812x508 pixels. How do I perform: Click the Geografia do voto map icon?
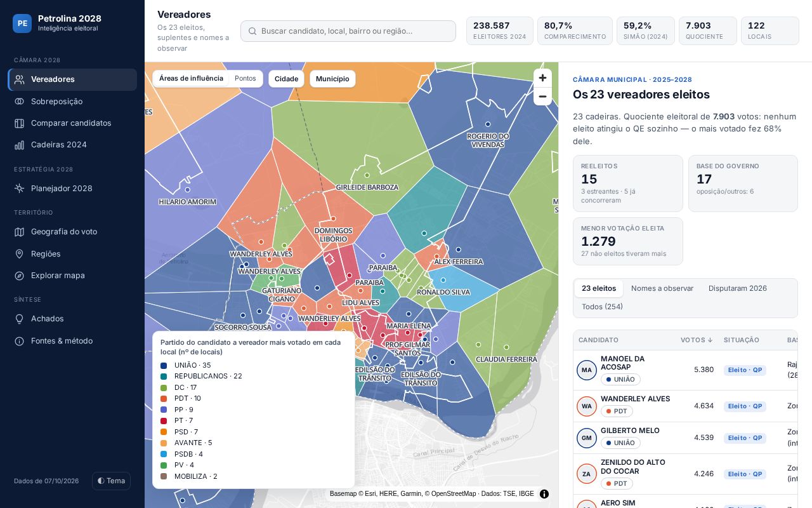point(20,232)
